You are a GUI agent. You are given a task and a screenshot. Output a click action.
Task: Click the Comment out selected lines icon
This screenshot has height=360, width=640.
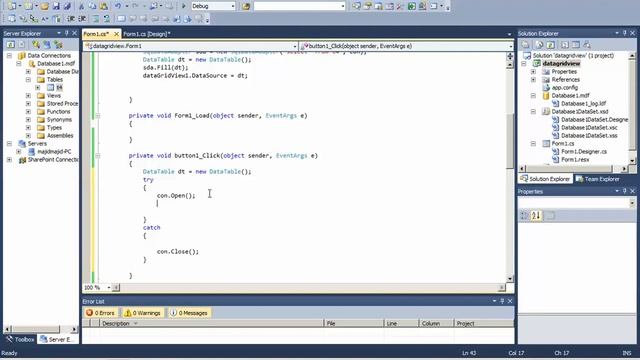coord(95,19)
